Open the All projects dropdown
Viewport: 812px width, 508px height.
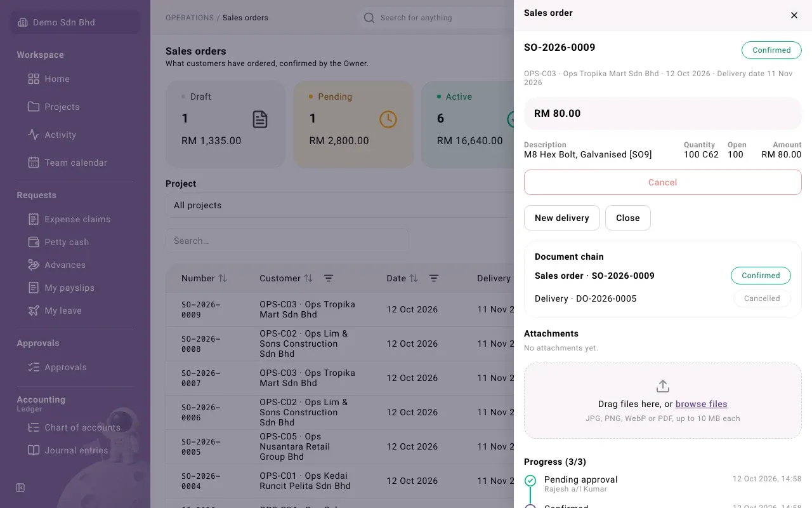(339, 205)
